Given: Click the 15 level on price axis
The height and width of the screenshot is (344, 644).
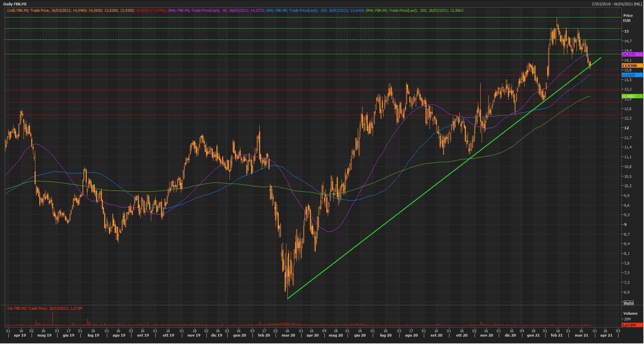Looking at the screenshot, I should click(627, 31).
